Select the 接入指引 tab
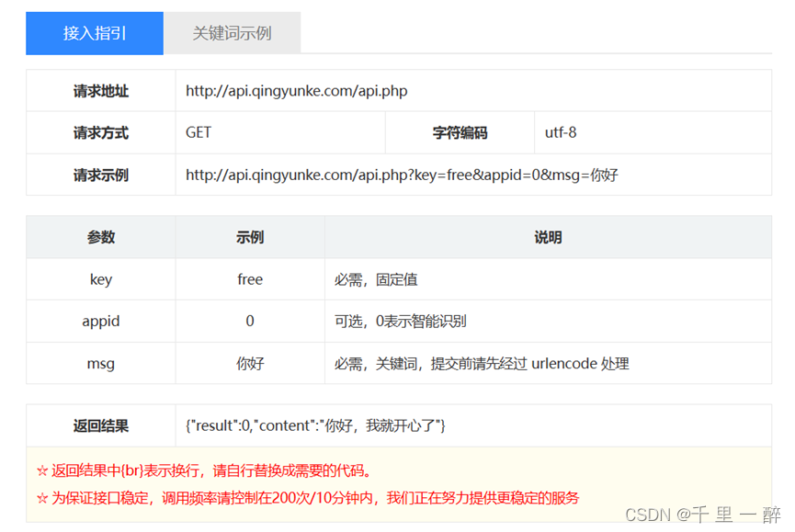 [x=94, y=32]
